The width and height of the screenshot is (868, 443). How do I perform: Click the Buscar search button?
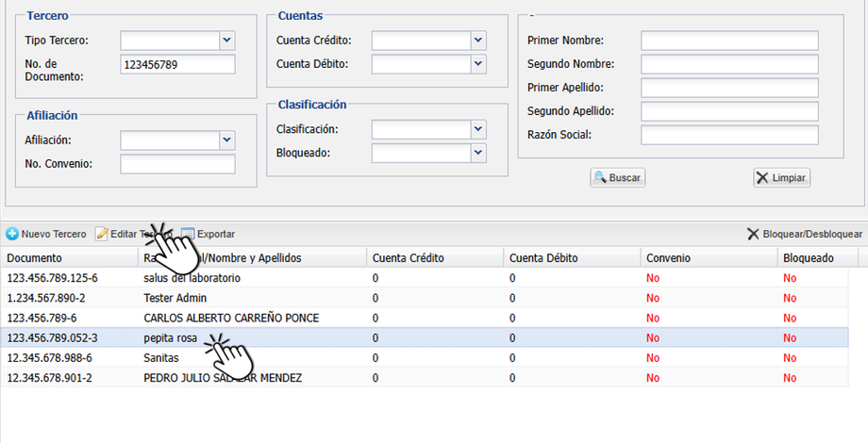point(617,178)
